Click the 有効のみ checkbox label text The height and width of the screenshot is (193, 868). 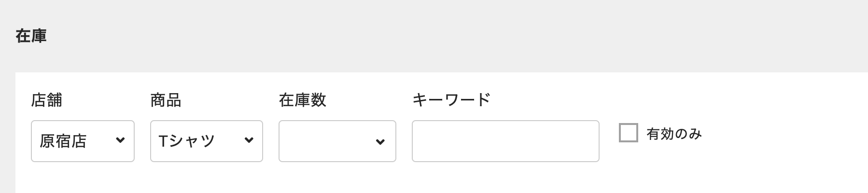674,134
